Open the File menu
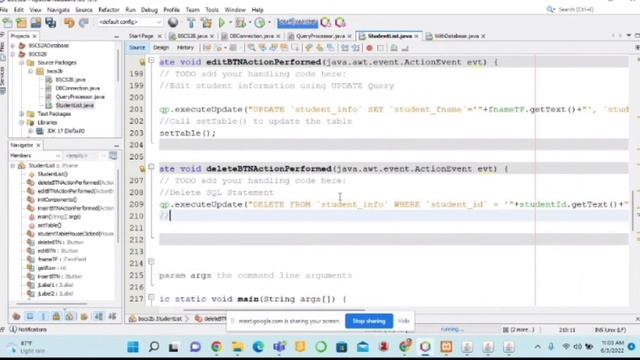The height and width of the screenshot is (360, 640). pos(4,10)
